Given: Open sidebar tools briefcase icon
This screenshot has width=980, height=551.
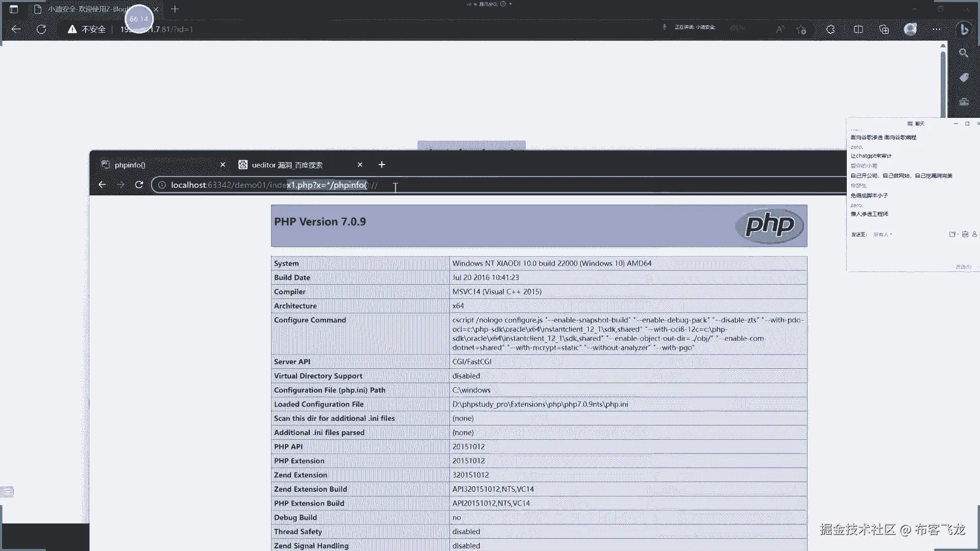Looking at the screenshot, I should coord(964,102).
